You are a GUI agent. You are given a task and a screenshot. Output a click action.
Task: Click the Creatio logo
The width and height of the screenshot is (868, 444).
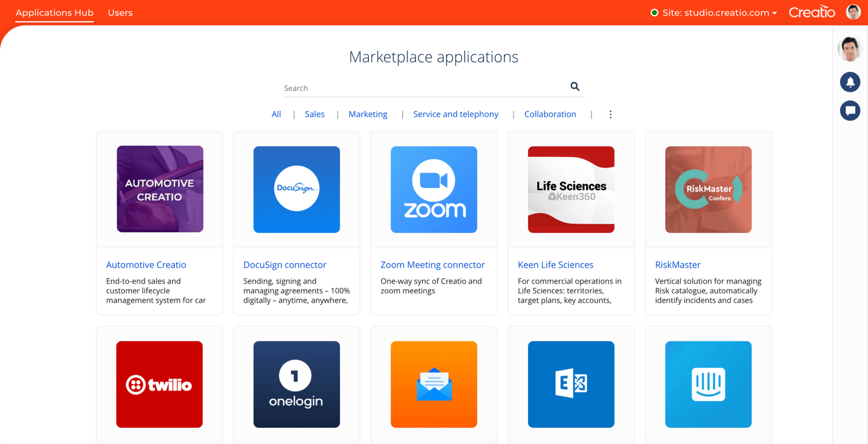click(x=811, y=12)
